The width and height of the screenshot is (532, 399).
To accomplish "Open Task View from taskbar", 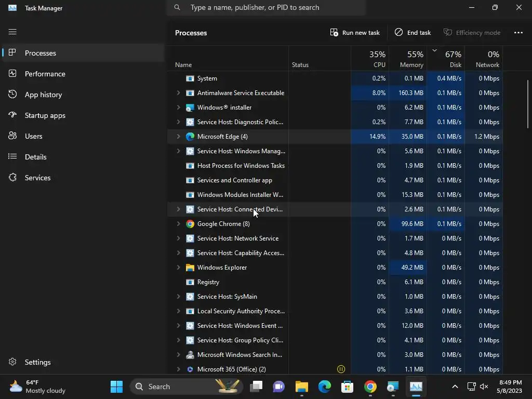I will click(257, 387).
